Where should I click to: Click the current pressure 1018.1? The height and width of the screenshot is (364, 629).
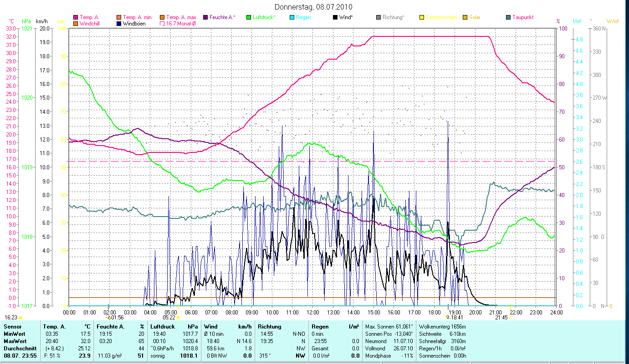(x=189, y=355)
